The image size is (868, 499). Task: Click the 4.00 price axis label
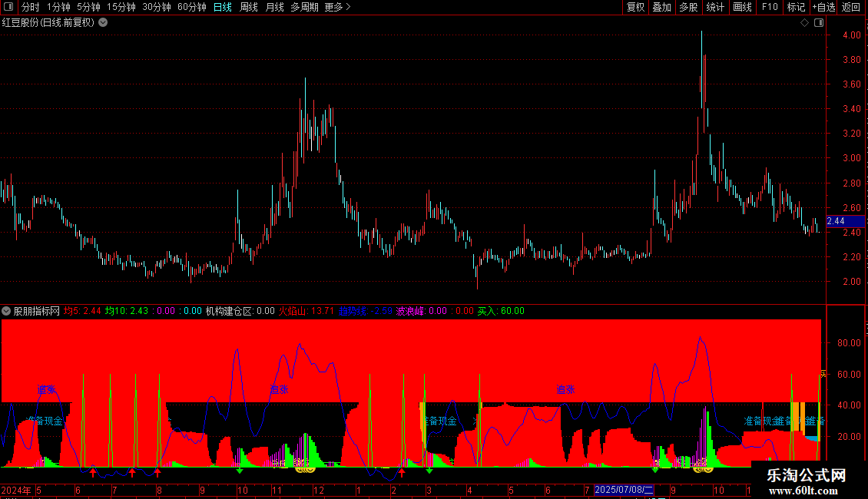[x=851, y=35]
